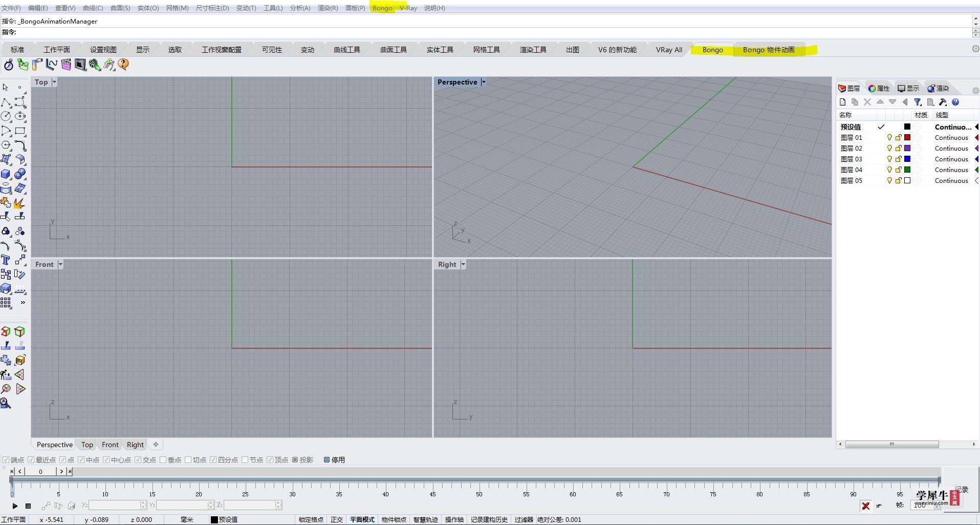Toggle 端点 osnap checkbox
This screenshot has height=525, width=980.
tap(6, 460)
